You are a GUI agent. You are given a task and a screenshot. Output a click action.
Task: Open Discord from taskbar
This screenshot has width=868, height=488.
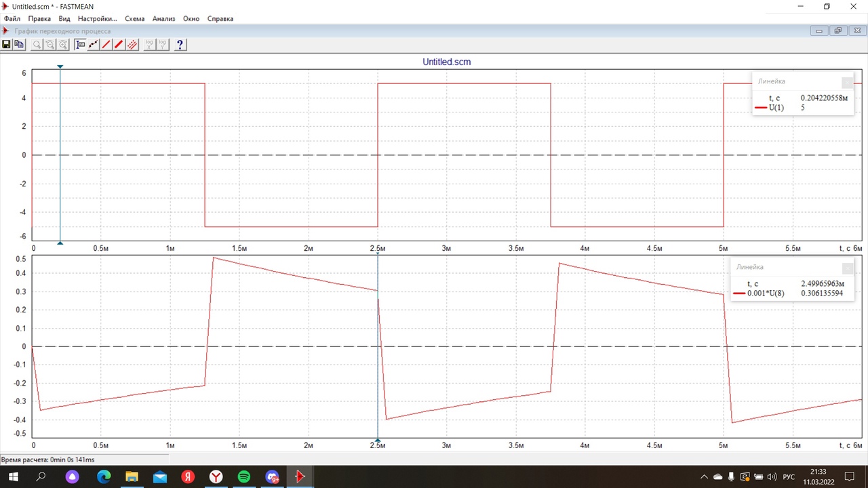point(272,477)
